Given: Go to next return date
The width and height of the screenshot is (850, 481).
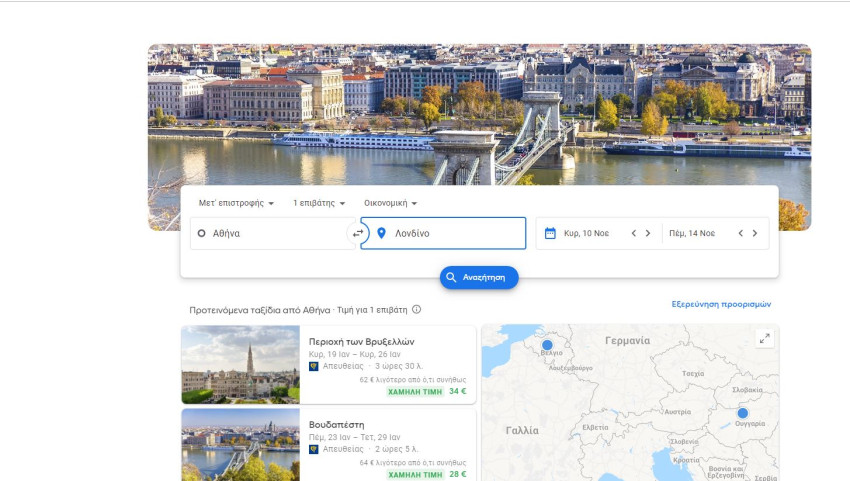Looking at the screenshot, I should coord(755,233).
